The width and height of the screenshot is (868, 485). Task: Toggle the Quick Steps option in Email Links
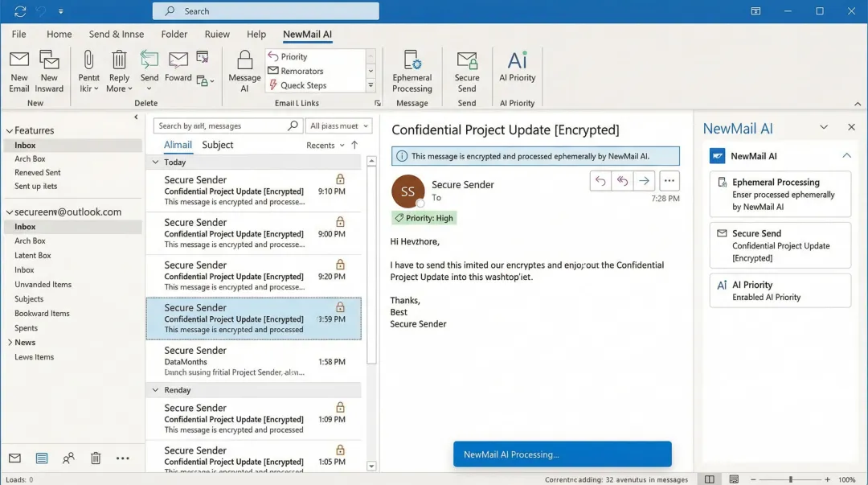point(305,85)
